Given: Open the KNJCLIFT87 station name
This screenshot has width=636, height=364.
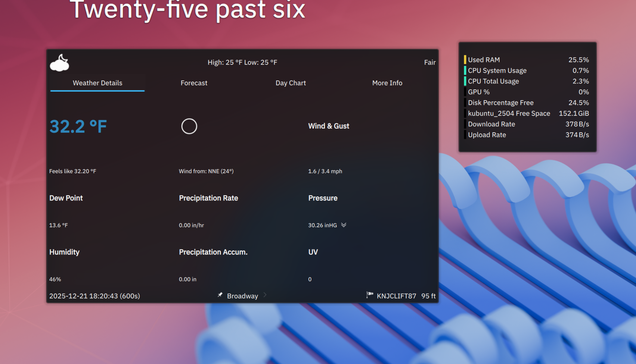Looking at the screenshot, I should point(397,296).
